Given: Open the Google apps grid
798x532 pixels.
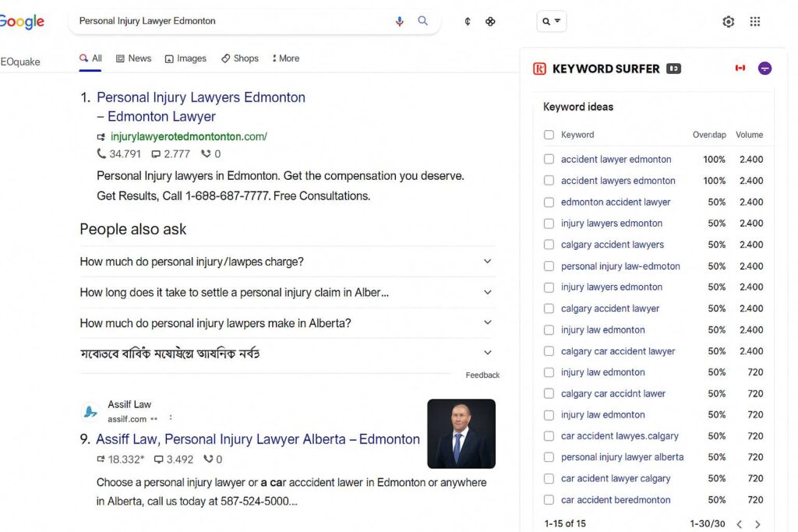Looking at the screenshot, I should 754,22.
